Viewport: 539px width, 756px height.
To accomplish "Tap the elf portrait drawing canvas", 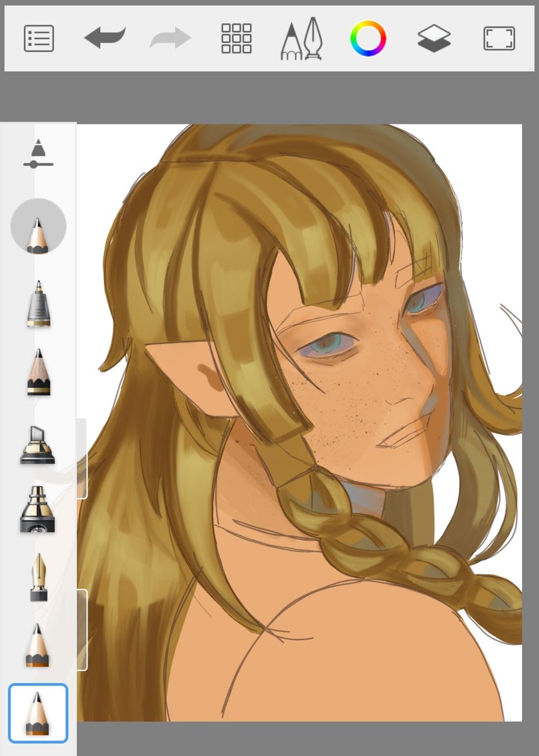I will pyautogui.click(x=300, y=423).
